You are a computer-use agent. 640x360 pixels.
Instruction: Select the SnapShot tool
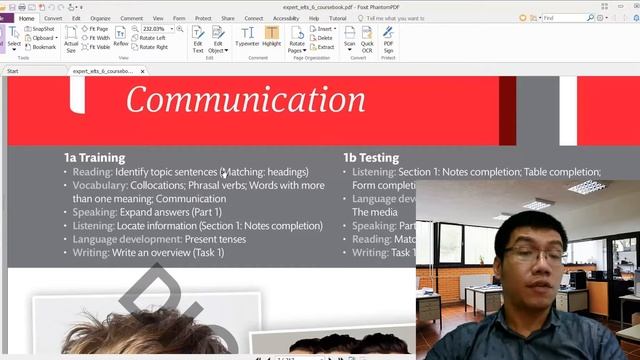(39, 29)
